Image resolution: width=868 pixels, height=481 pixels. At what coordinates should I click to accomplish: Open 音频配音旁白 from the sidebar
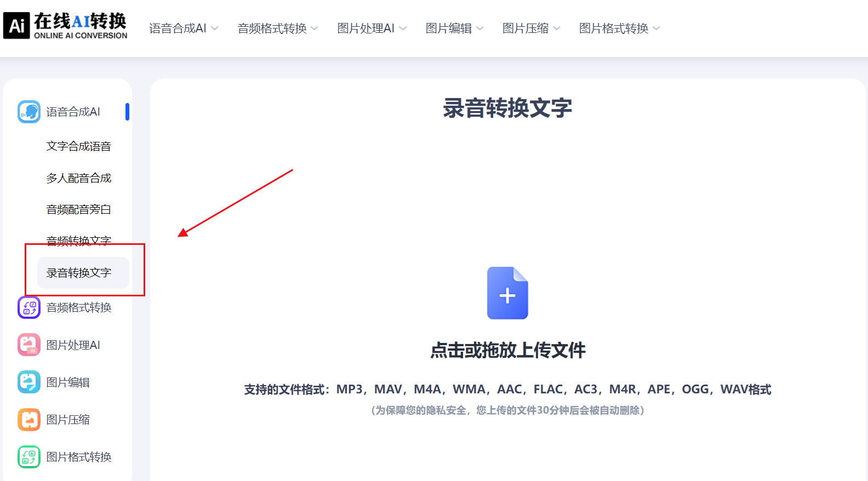click(79, 209)
